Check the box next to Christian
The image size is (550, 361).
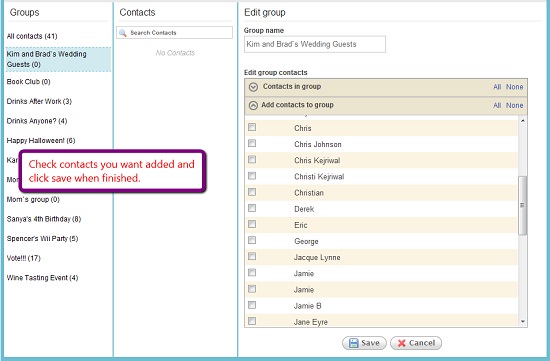(x=252, y=192)
